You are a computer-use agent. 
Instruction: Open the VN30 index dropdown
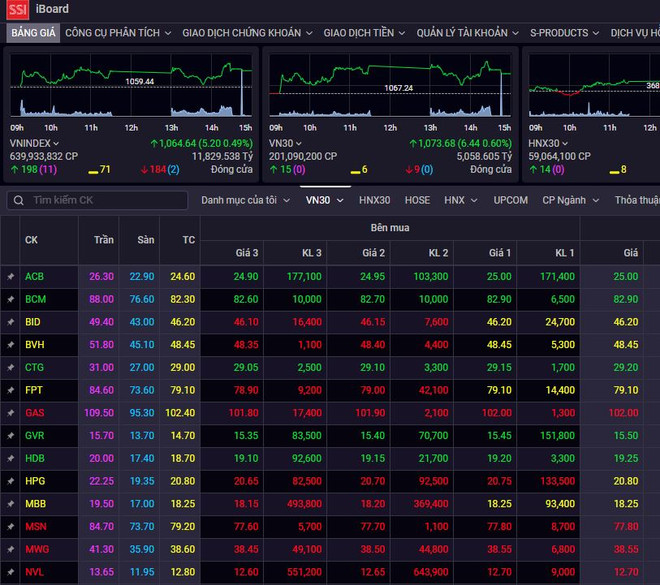(324, 200)
